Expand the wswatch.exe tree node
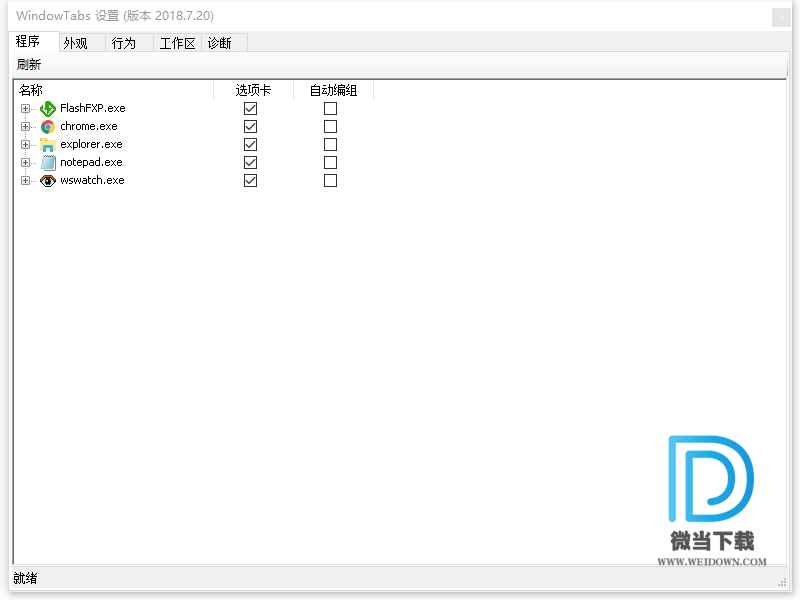The image size is (800, 600). (x=25, y=181)
